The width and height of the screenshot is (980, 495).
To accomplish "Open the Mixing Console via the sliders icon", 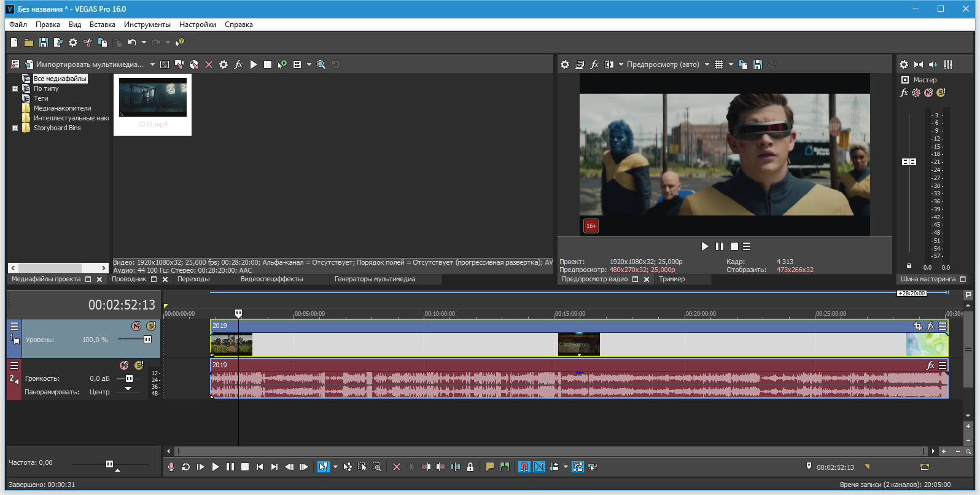I will click(948, 64).
